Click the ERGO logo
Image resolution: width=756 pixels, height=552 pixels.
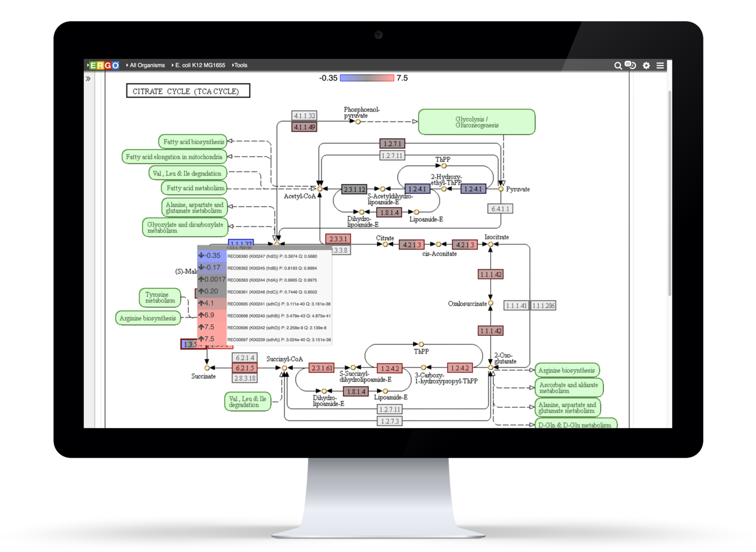coord(104,66)
